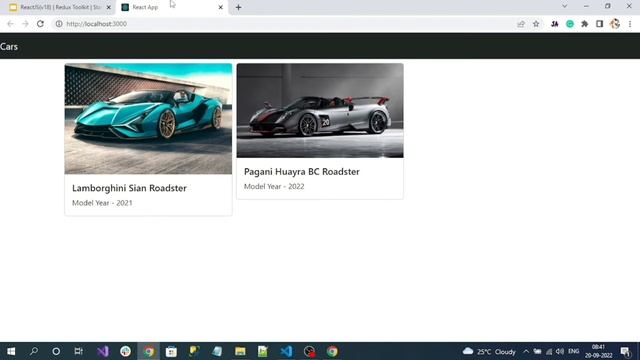Click the site info icon in address bar

(59, 24)
